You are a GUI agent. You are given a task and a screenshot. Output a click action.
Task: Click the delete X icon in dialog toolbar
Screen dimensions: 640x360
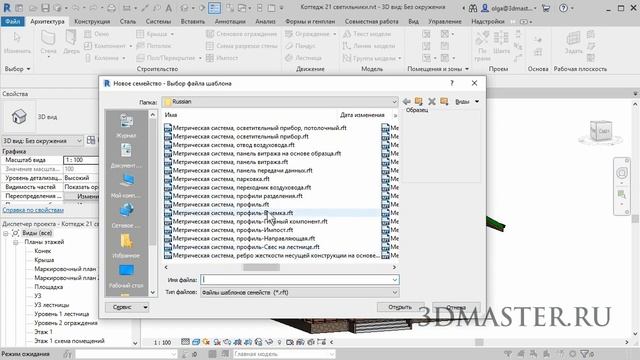(431, 102)
